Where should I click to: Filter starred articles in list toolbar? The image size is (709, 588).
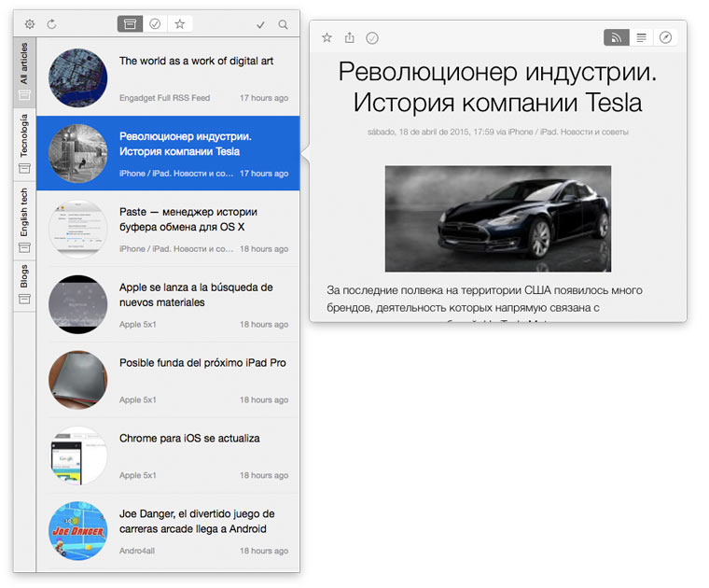180,24
